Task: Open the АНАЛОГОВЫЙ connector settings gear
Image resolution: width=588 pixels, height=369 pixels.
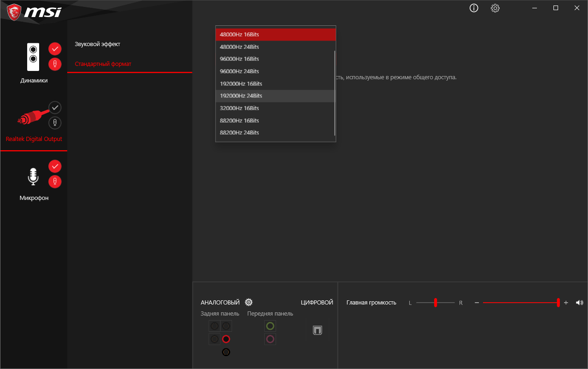Action: click(249, 302)
